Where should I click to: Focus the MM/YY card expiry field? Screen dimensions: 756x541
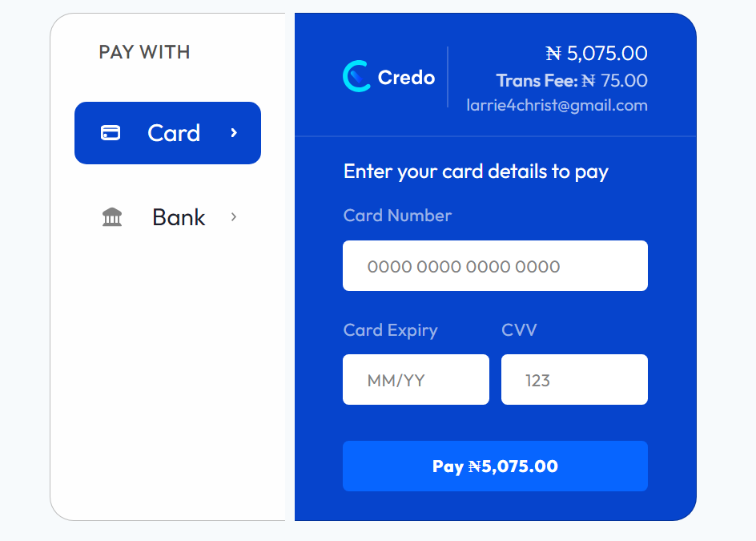point(416,380)
